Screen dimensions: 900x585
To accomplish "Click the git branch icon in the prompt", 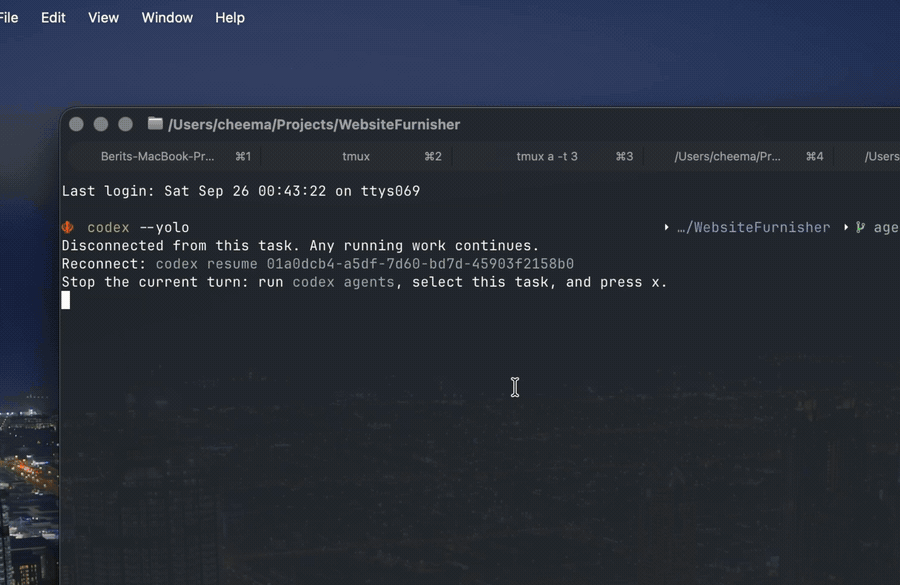I will click(x=860, y=227).
